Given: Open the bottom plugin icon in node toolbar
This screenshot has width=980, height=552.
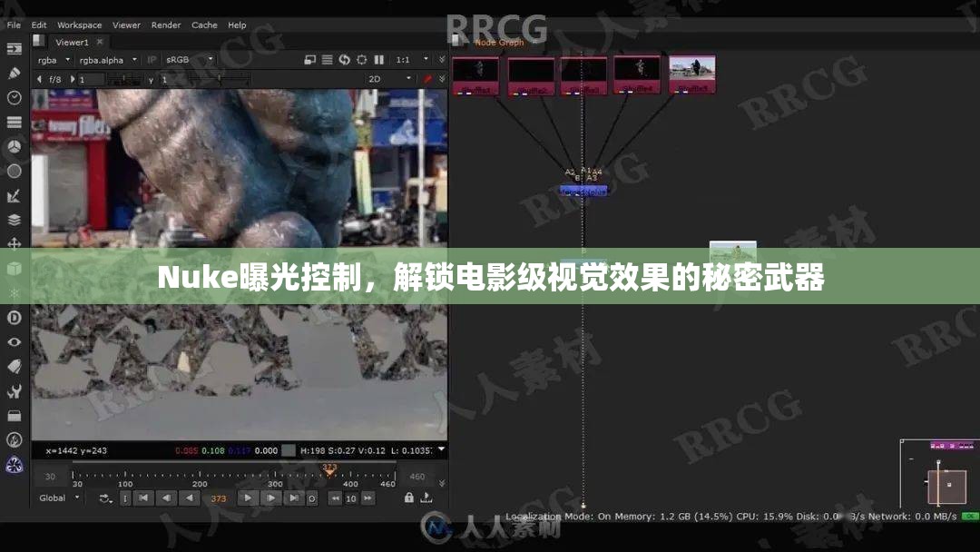Looking at the screenshot, I should [x=14, y=465].
